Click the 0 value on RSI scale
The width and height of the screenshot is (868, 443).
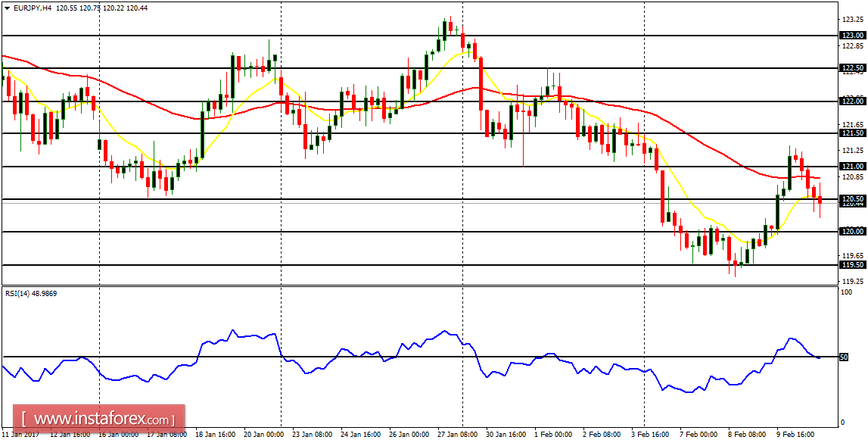[843, 422]
